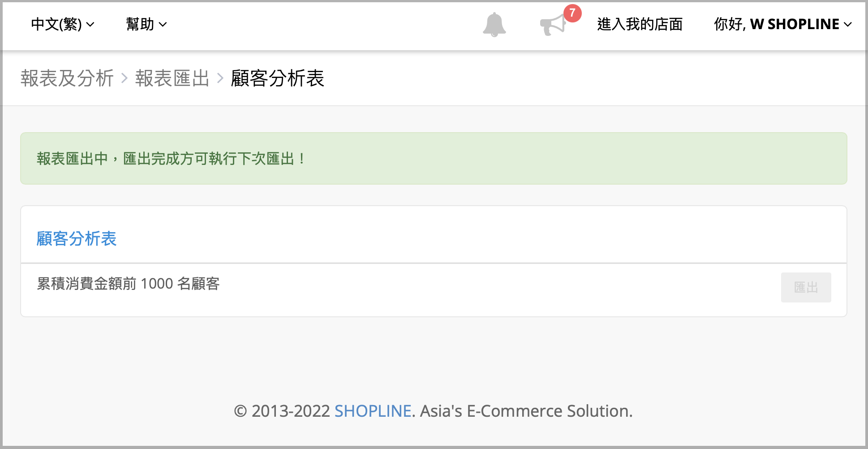Click the chevron arrow beside W SHOPLINE
868x449 pixels.
tap(847, 25)
